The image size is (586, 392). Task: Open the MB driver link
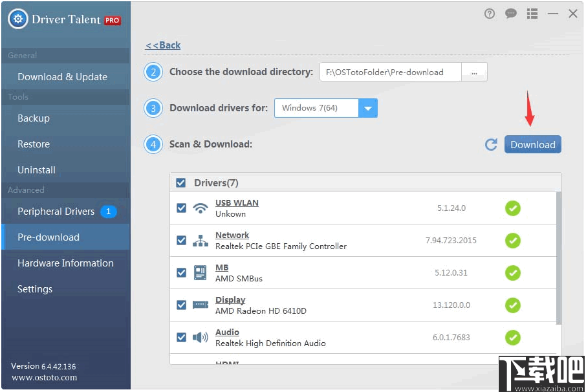pyautogui.click(x=222, y=268)
